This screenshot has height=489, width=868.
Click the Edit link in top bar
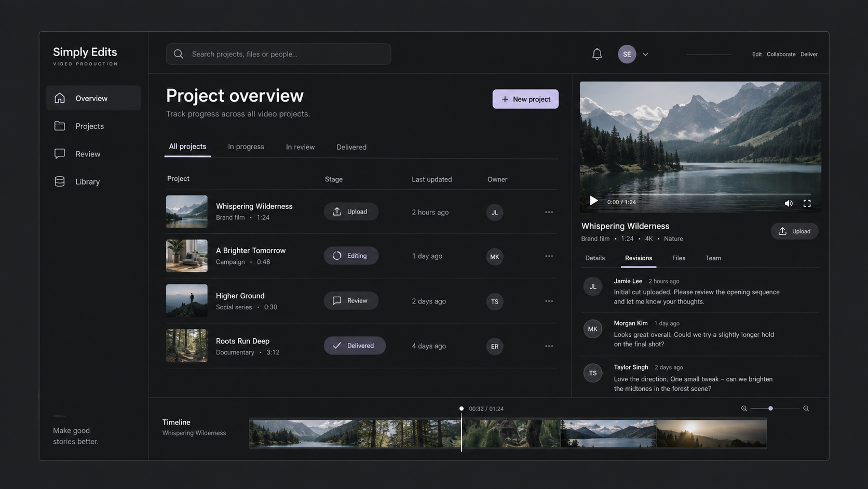[757, 54]
